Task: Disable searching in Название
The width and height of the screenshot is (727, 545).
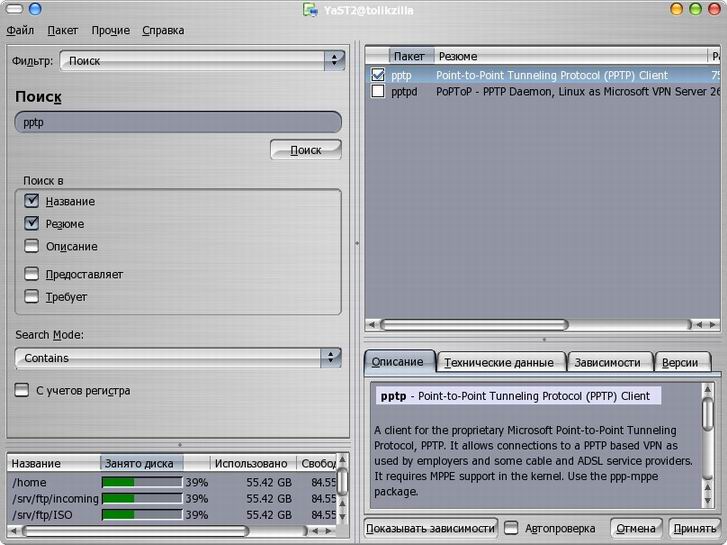Action: point(32,201)
